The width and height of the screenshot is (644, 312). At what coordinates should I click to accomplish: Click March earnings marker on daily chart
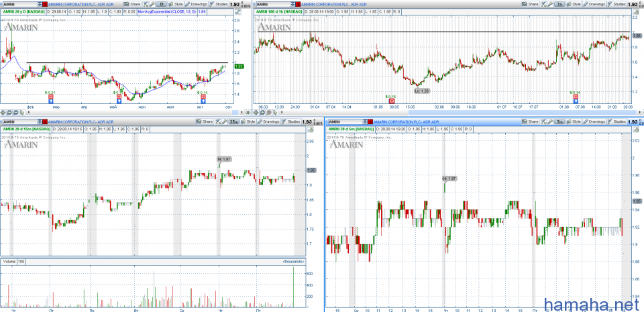tap(50, 97)
